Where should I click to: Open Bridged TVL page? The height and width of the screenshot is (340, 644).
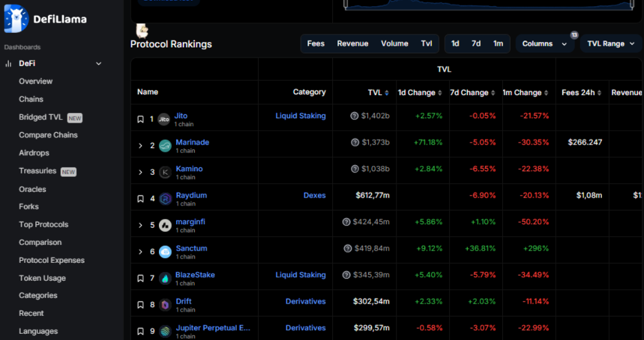[41, 117]
